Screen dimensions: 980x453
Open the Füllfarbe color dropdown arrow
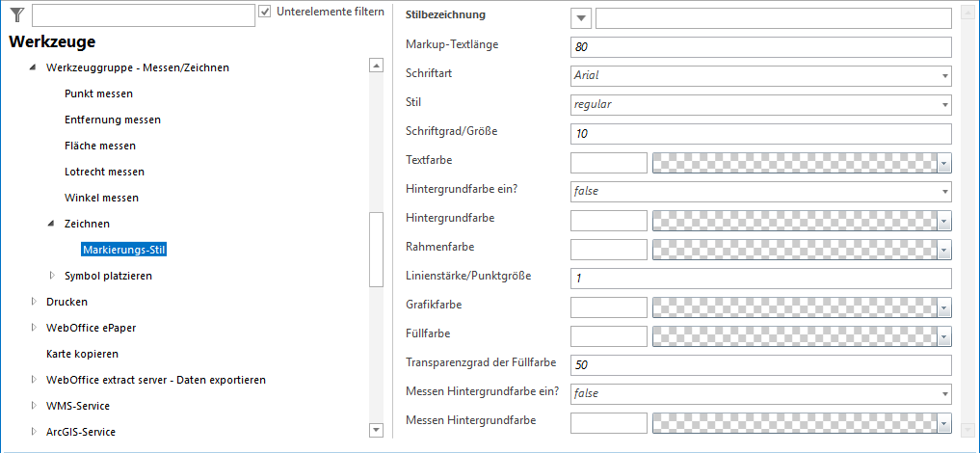pos(944,336)
